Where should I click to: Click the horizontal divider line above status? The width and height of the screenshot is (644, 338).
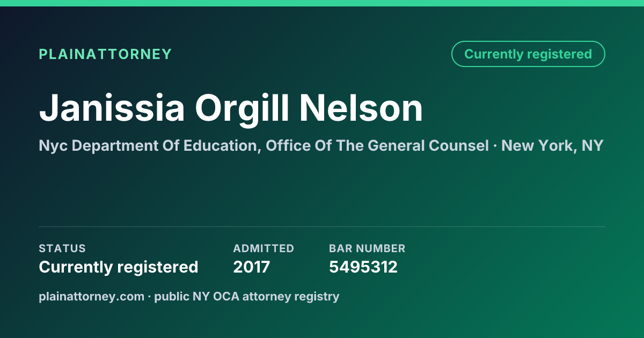click(322, 226)
